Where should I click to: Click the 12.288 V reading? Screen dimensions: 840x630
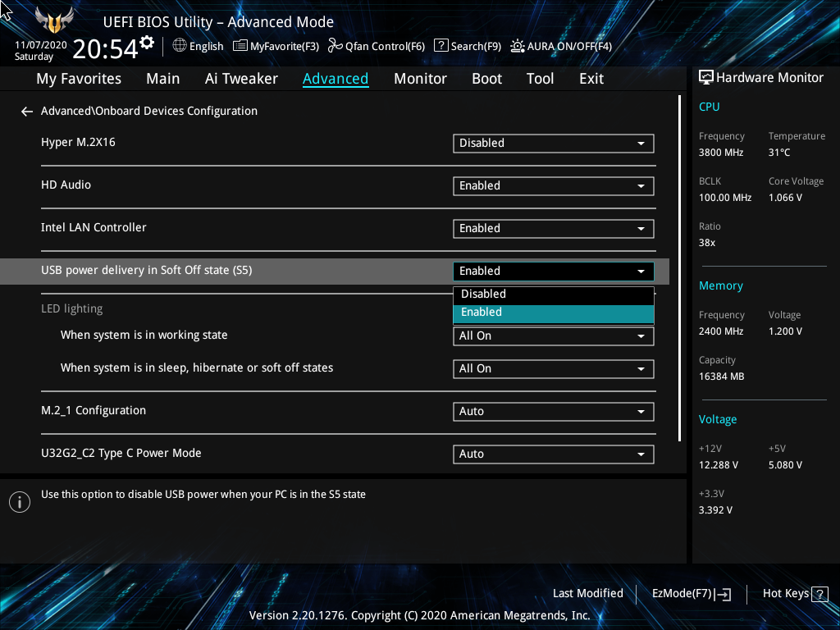point(718,465)
